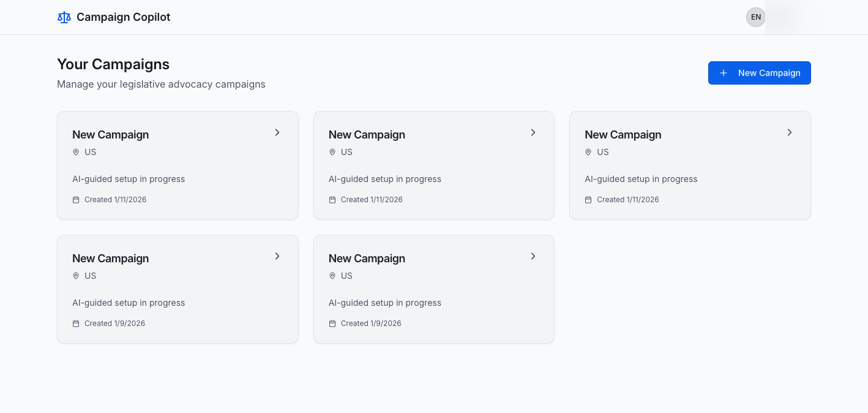Click the location pin icon on the top-right campaign card
Screen dimensions: 868x413
(588, 152)
